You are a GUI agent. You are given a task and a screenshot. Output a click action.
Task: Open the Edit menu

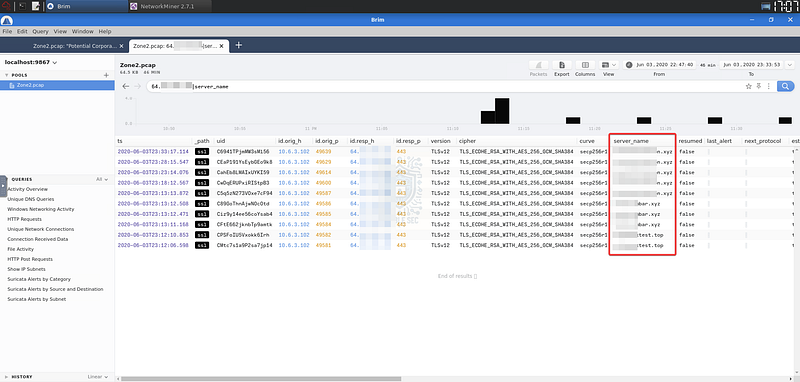tap(22, 31)
